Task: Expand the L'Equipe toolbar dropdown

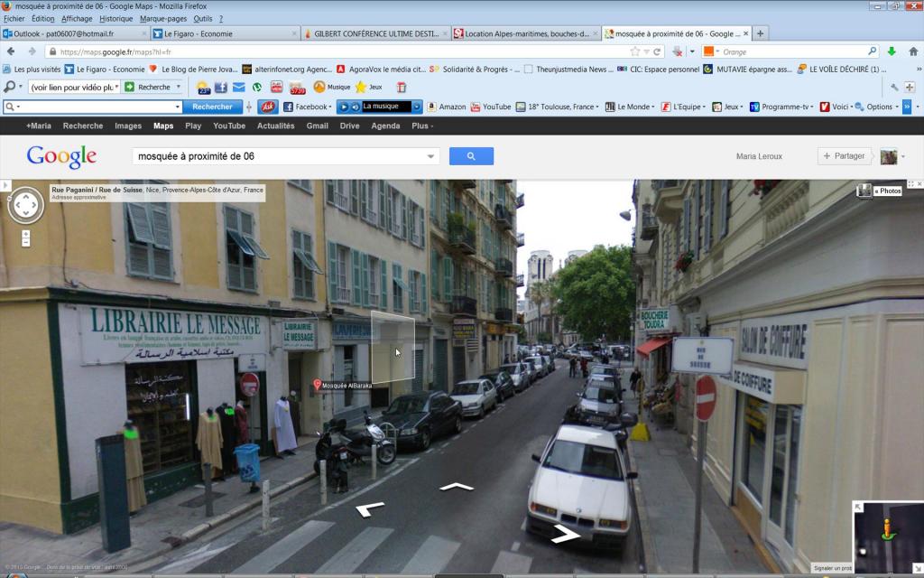Action: 706,107
